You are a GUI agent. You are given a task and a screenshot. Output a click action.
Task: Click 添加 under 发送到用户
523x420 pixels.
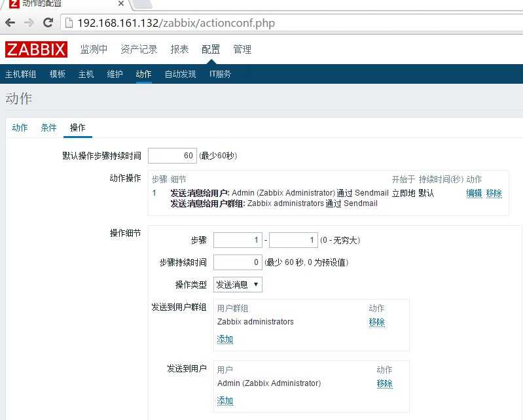click(225, 400)
